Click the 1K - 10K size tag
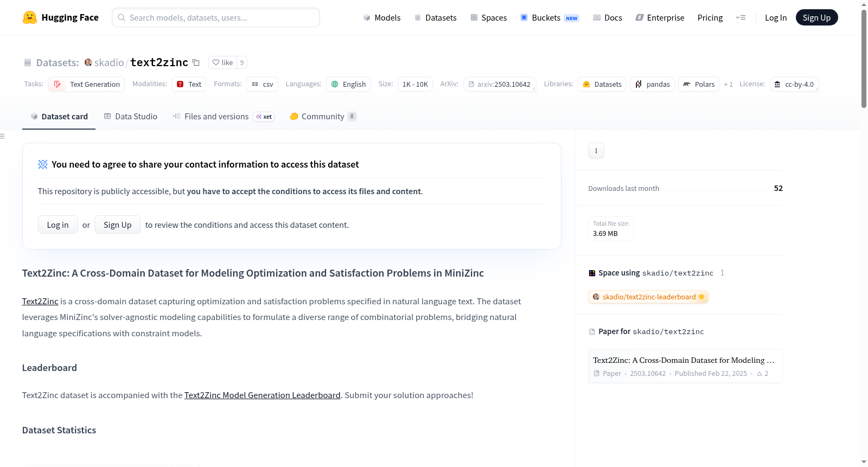 click(415, 84)
